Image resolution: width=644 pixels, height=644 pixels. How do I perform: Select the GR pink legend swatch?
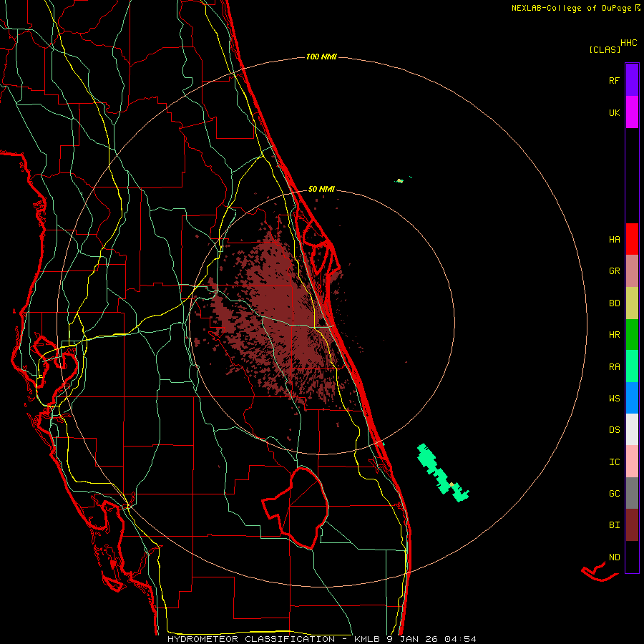[x=632, y=271]
